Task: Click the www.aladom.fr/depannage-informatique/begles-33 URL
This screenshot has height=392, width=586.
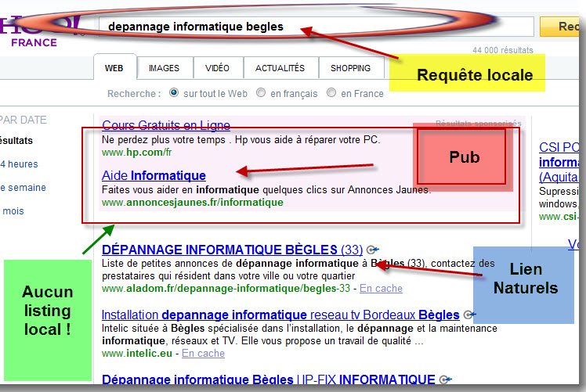Action: 226,289
